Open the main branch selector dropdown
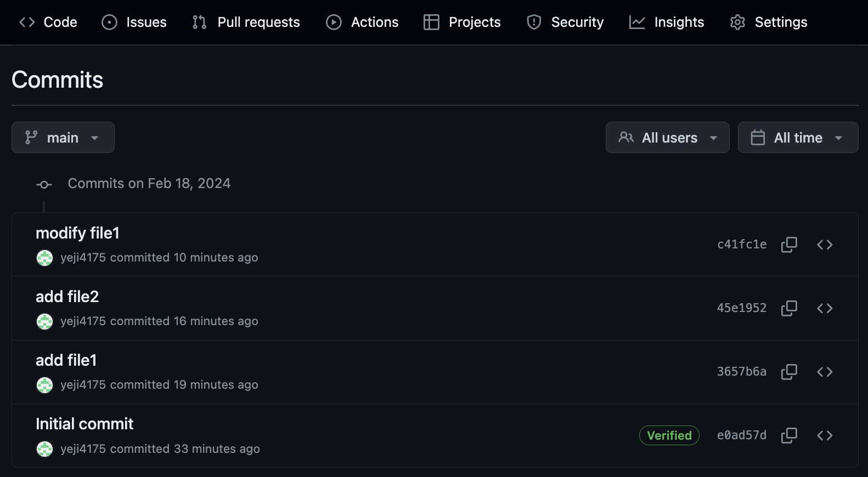The height and width of the screenshot is (477, 868). 63,138
